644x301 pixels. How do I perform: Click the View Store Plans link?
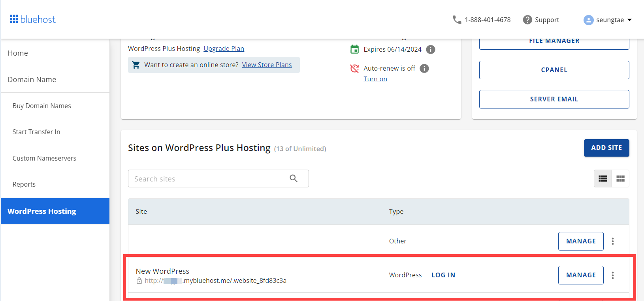[x=267, y=65]
